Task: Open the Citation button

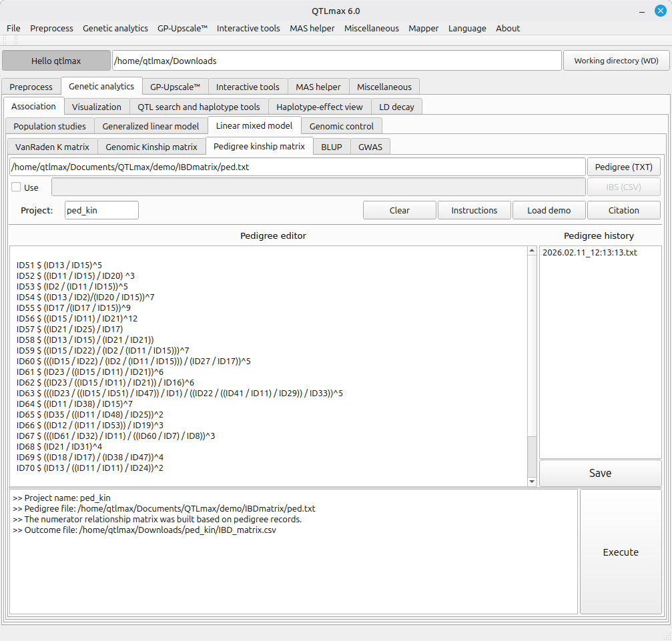Action: (x=623, y=210)
